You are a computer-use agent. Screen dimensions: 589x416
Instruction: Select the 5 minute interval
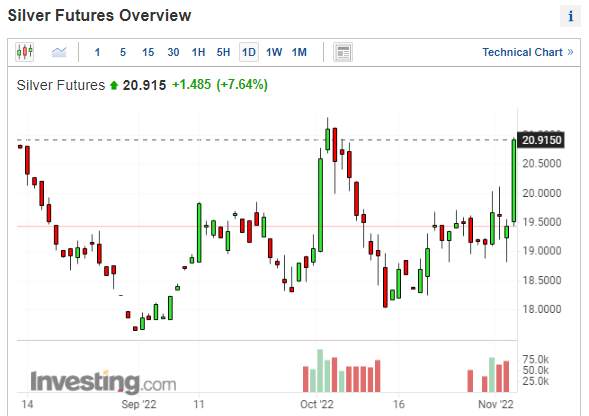click(x=123, y=52)
